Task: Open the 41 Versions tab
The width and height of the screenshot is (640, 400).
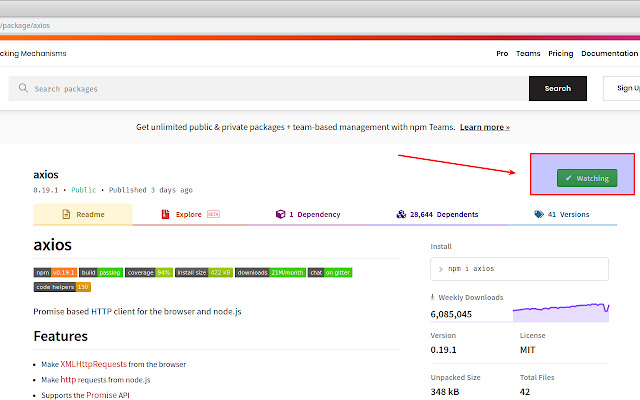Action: point(562,214)
